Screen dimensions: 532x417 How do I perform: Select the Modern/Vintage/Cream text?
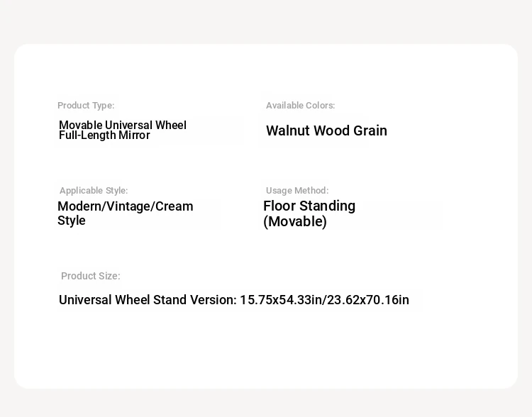click(x=125, y=206)
